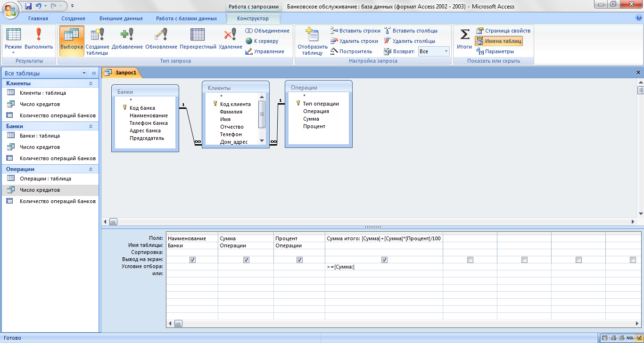This screenshot has height=343, width=644.
Task: Open Банки : таблица in navigation pane
Action: pyautogui.click(x=50, y=136)
